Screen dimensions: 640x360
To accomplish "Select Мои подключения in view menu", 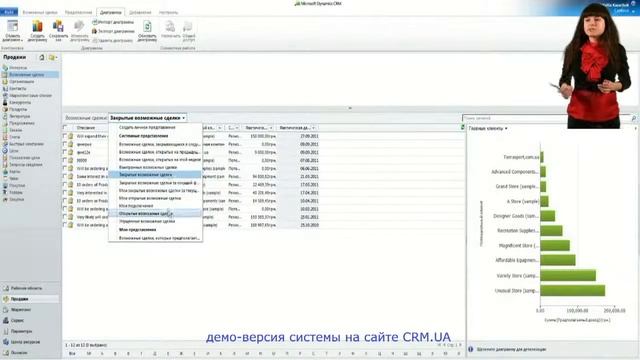I will coord(136,206).
